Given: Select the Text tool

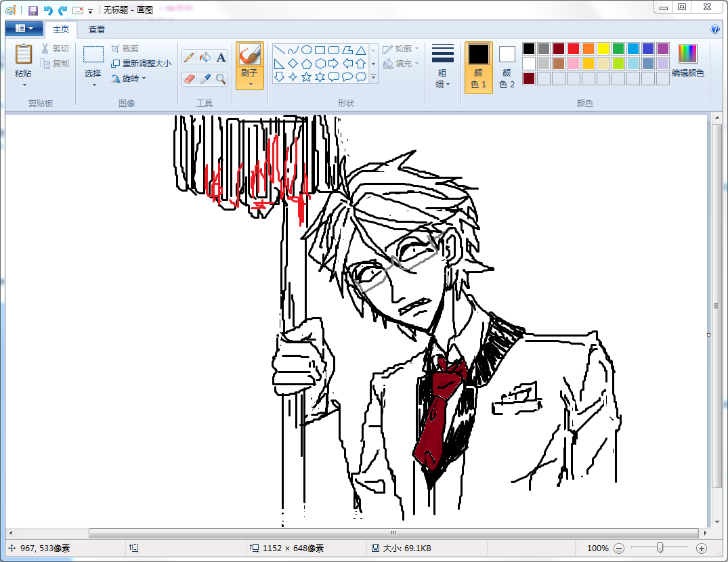Looking at the screenshot, I should coord(221,58).
